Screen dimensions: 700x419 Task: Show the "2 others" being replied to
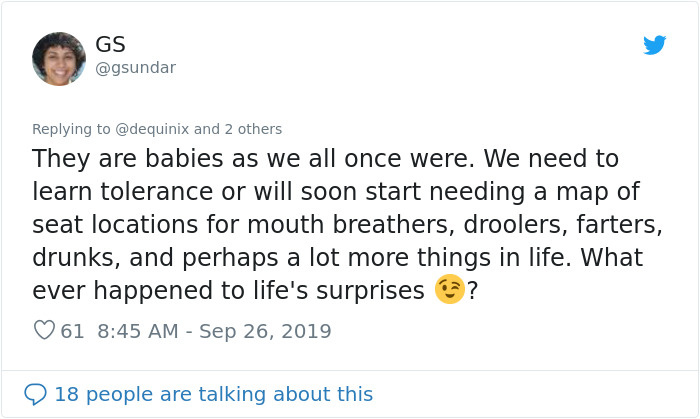pyautogui.click(x=253, y=129)
